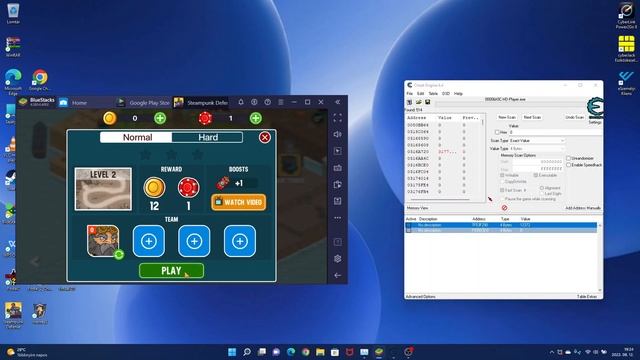Switch to Hard difficulty tab
640x360 pixels.
click(x=207, y=137)
